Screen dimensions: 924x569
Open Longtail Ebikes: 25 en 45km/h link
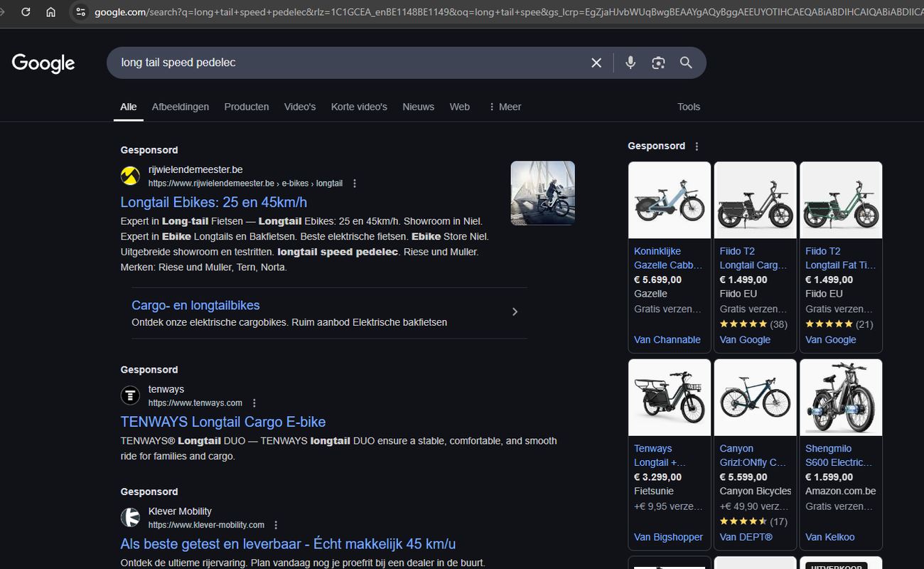pos(214,202)
